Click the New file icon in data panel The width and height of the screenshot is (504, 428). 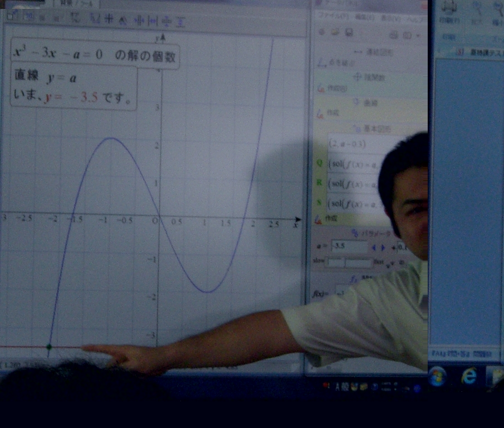coord(321,32)
